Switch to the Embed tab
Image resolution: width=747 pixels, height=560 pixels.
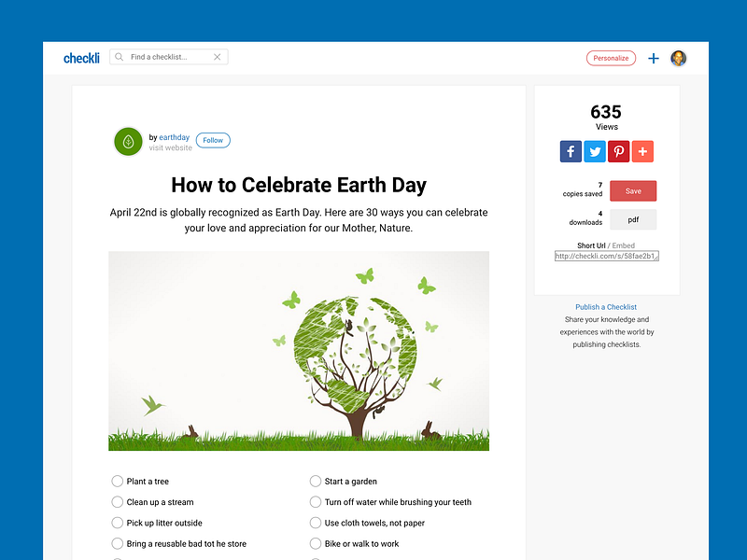pos(624,245)
